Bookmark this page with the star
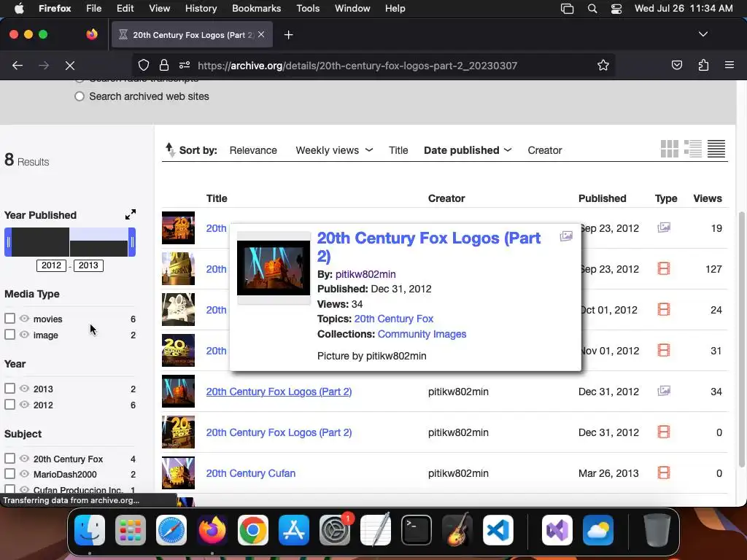This screenshot has height=560, width=747. click(603, 65)
